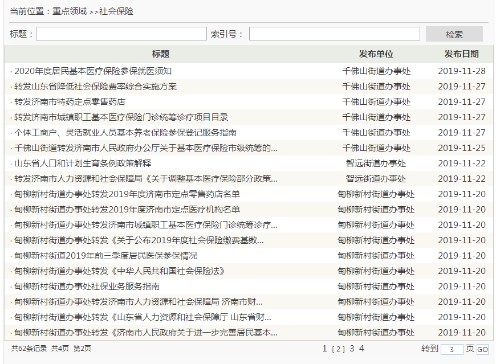Open 《关于公布2019年度社会保险缴费基数 link
500x364 pixels.
(139, 240)
